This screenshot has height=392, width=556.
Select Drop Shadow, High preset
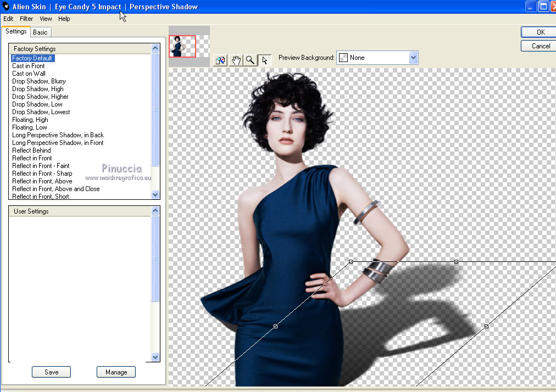click(37, 89)
